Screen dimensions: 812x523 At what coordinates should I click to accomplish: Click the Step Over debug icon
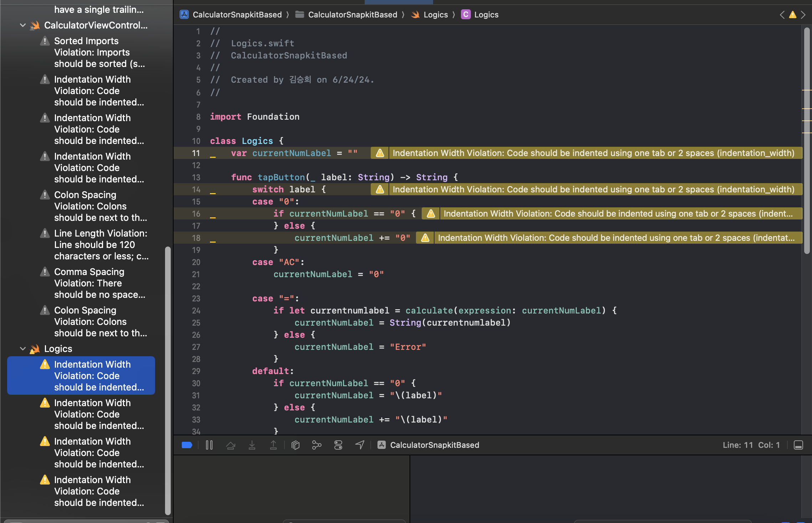click(231, 445)
